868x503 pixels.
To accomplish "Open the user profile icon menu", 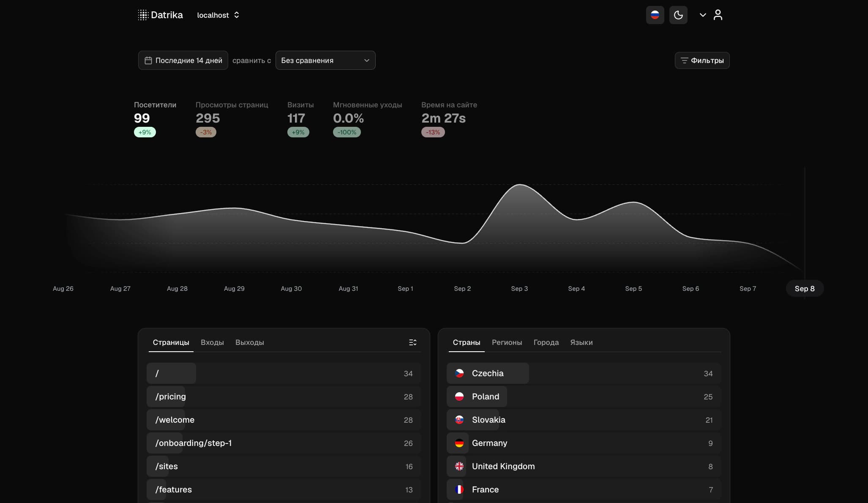I will [x=718, y=15].
